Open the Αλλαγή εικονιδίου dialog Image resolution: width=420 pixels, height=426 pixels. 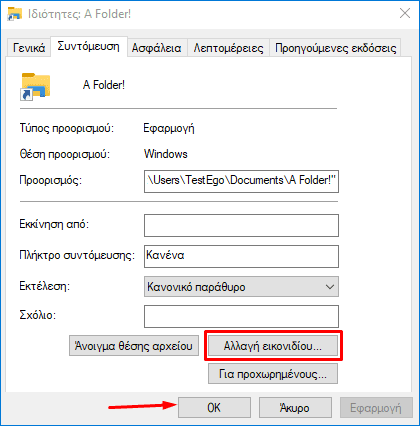(x=273, y=346)
